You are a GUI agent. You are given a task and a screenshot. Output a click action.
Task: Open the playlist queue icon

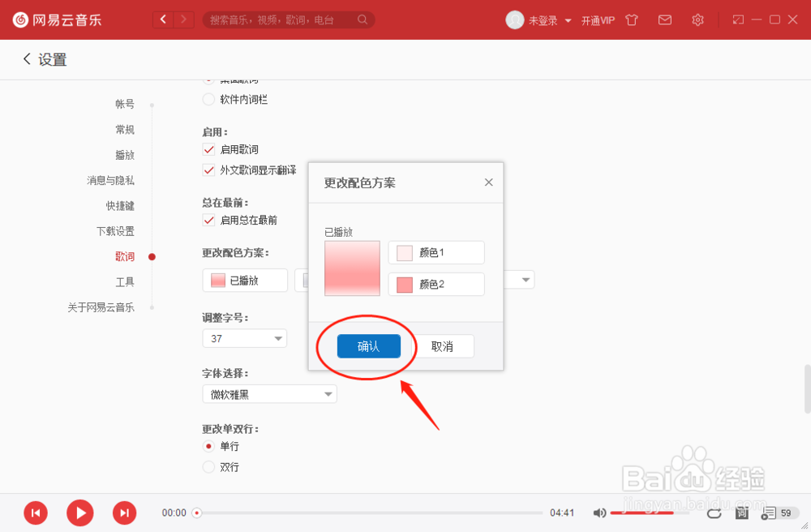click(x=768, y=513)
